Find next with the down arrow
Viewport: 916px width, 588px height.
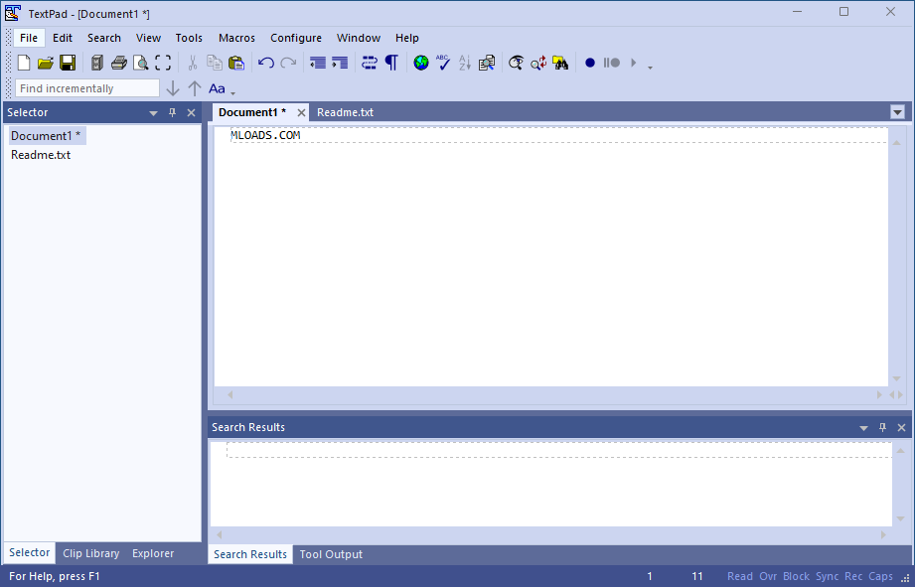pyautogui.click(x=172, y=88)
